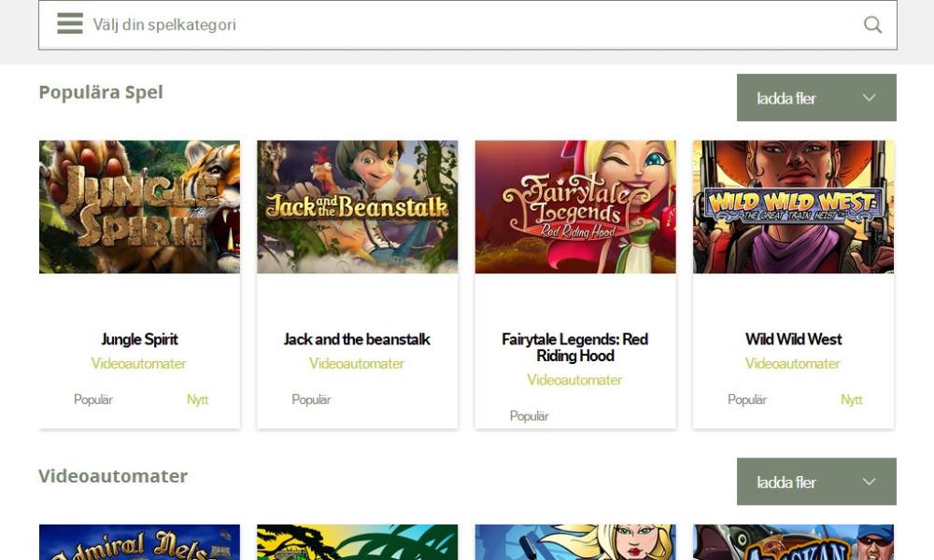Click Videoautomater under Jungle Spirit
934x560 pixels.
[139, 364]
